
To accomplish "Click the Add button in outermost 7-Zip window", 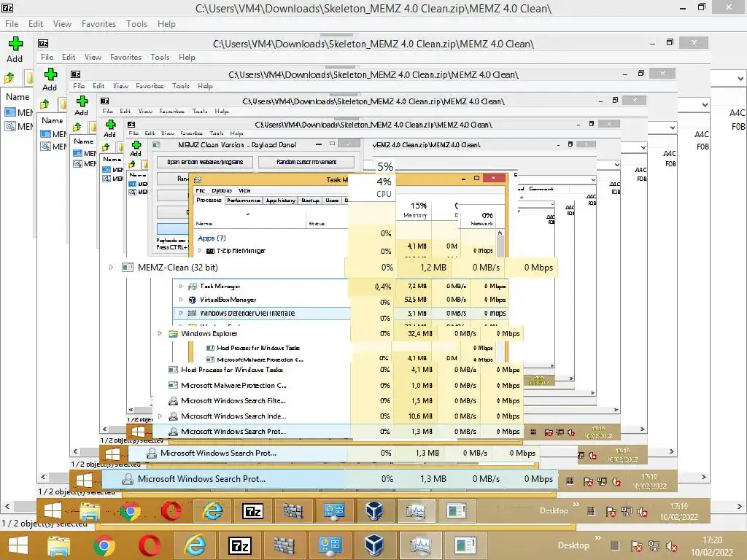I will point(15,50).
